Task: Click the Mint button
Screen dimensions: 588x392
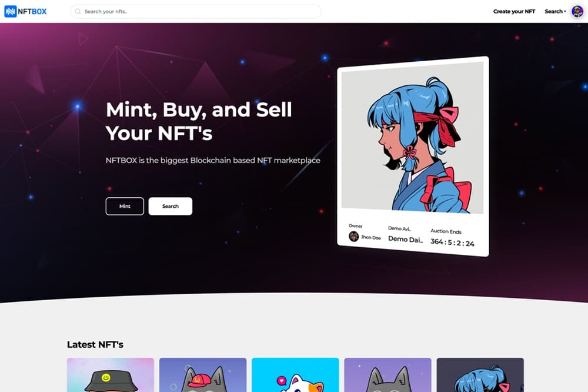Action: [125, 206]
